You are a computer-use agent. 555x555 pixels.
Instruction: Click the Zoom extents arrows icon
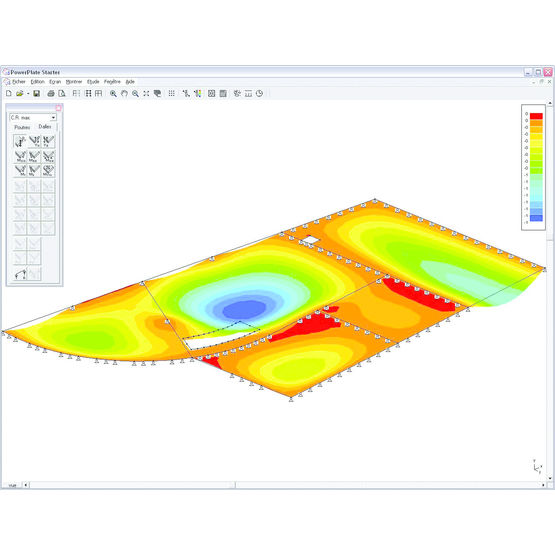pos(146,93)
